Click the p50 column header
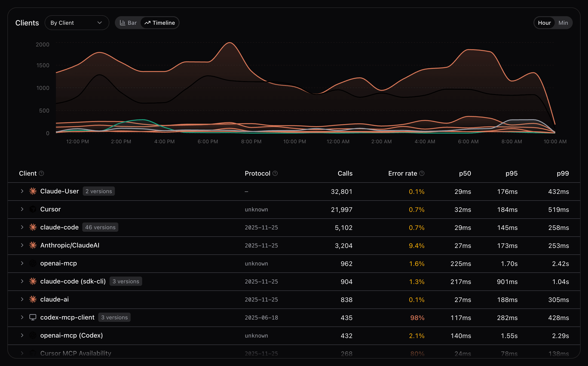The image size is (588, 366). pos(465,173)
